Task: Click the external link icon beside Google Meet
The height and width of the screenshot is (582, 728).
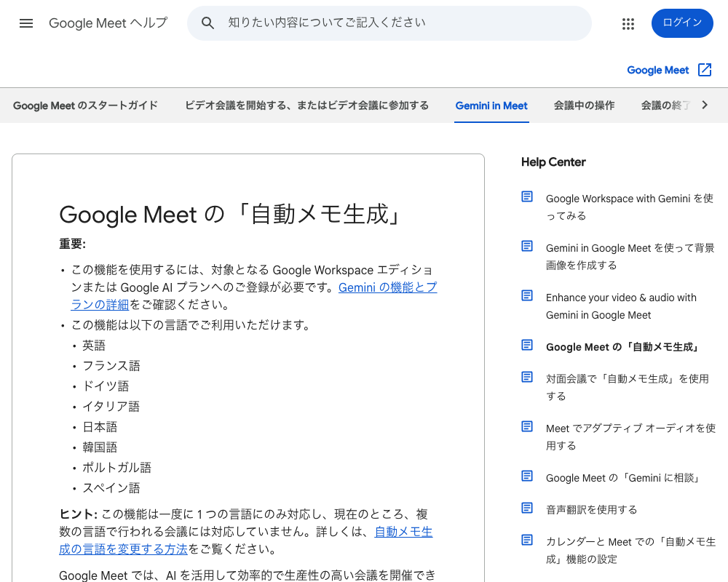Action: pyautogui.click(x=704, y=70)
